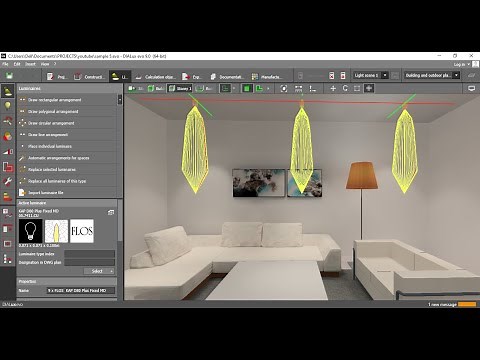This screenshot has width=480, height=360.
Task: Open the red floor plan icon in sidebar
Action: pos(8,166)
